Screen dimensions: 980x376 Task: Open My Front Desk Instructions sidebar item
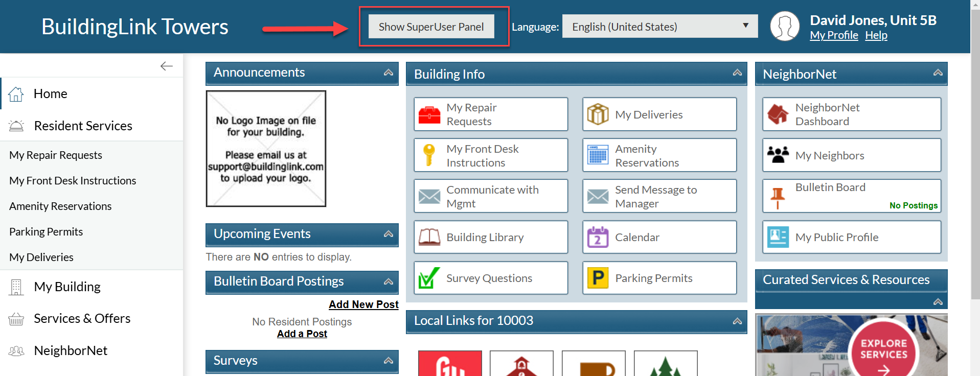click(x=73, y=181)
